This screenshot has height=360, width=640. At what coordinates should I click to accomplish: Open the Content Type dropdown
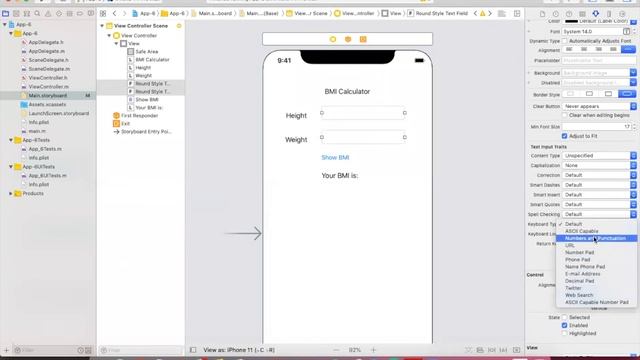[599, 156]
